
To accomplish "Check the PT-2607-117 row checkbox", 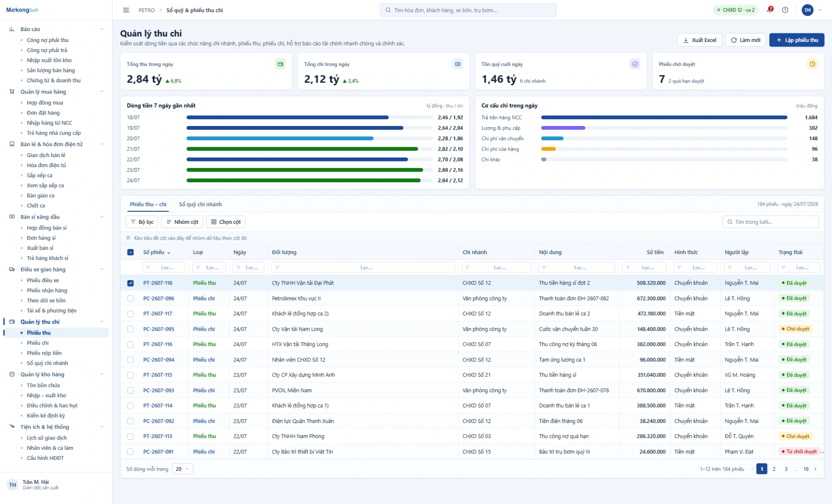I will pyautogui.click(x=130, y=314).
